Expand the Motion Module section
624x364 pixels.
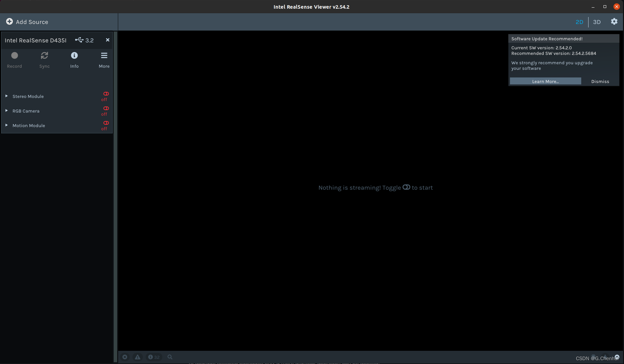point(7,125)
